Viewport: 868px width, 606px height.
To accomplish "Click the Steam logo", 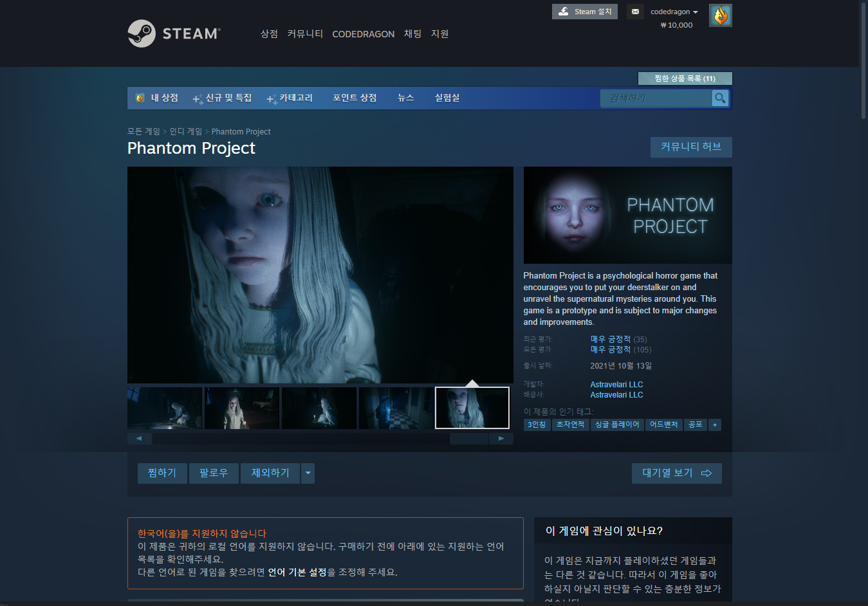I will pos(174,33).
